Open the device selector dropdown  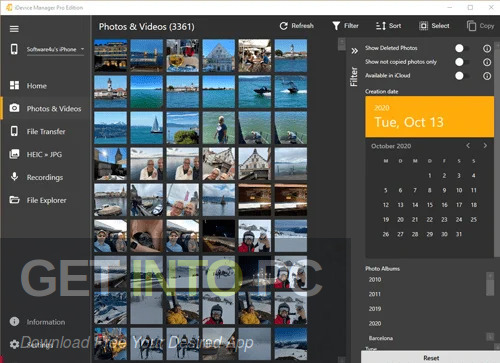coord(55,49)
